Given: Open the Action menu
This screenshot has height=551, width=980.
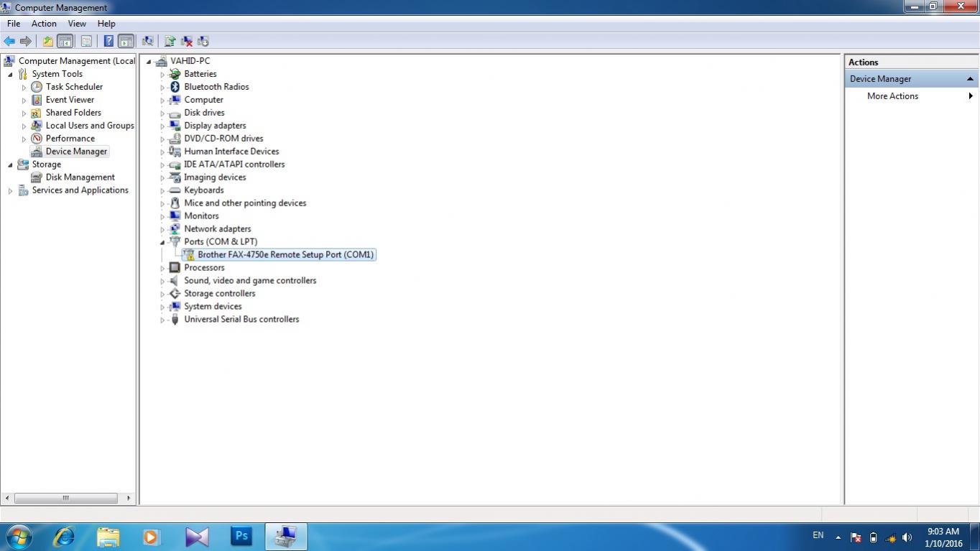Looking at the screenshot, I should pos(44,24).
